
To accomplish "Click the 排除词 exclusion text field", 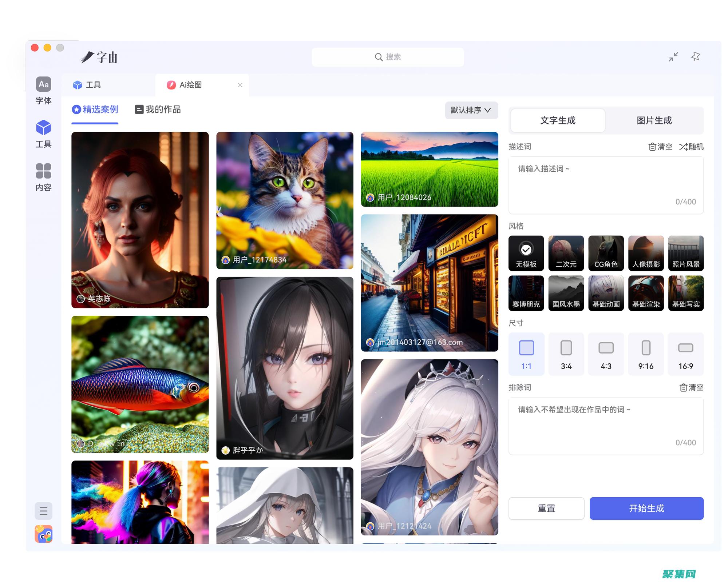I will 606,426.
